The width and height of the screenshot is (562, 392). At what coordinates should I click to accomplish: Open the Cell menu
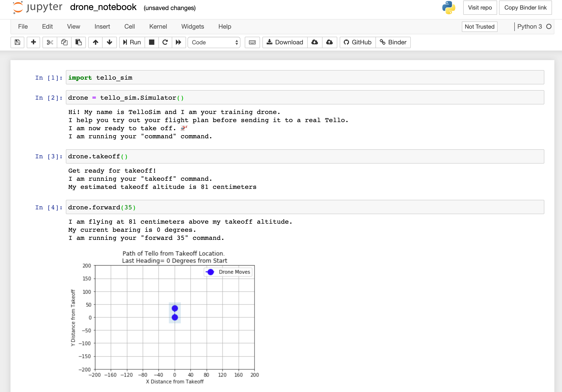[130, 26]
